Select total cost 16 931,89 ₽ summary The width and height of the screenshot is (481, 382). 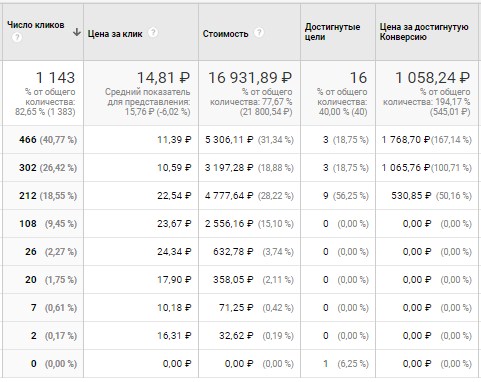tap(250, 78)
